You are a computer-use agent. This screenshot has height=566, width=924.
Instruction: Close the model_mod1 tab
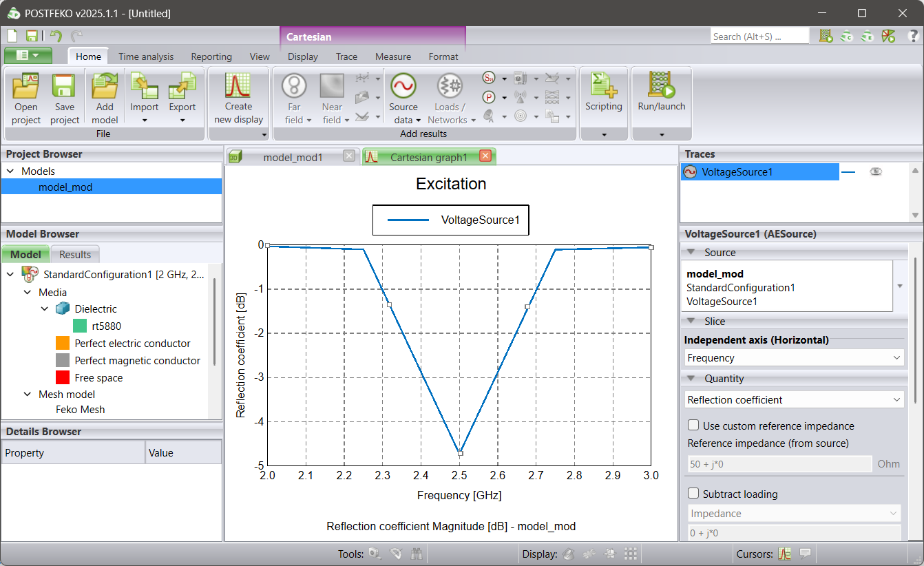(349, 156)
